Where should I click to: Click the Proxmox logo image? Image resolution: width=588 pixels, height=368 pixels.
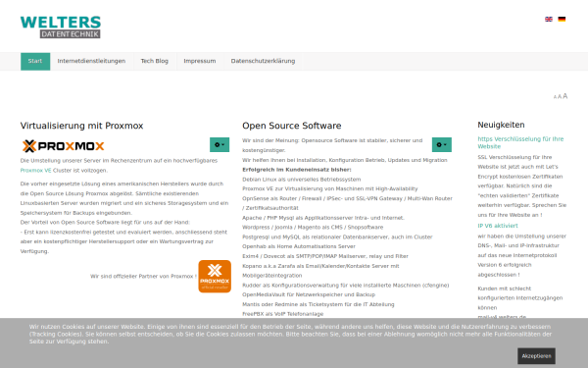pyautogui.click(x=63, y=146)
